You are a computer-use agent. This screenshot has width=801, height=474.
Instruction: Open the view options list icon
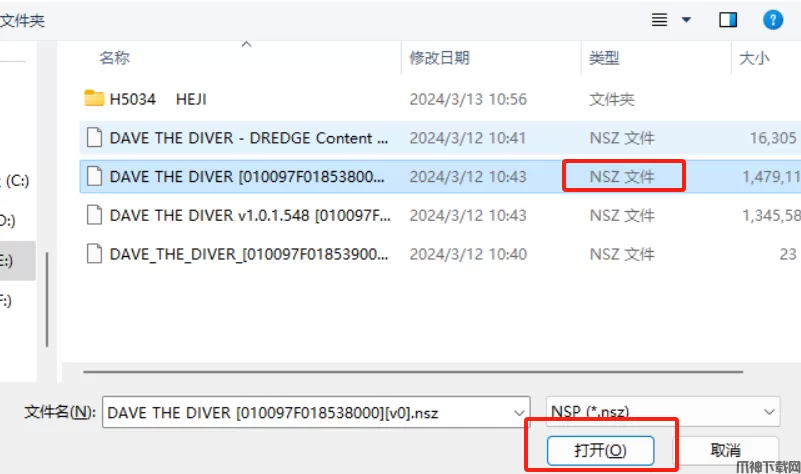click(x=659, y=20)
